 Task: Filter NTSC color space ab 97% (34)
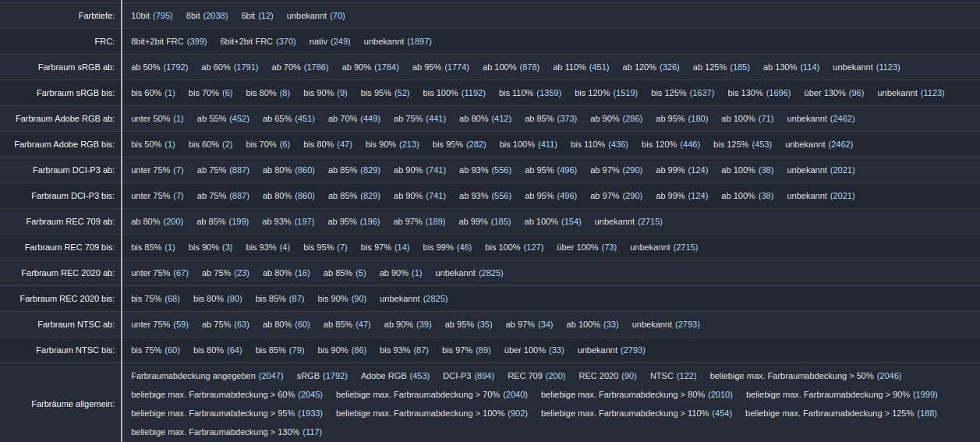pos(529,324)
